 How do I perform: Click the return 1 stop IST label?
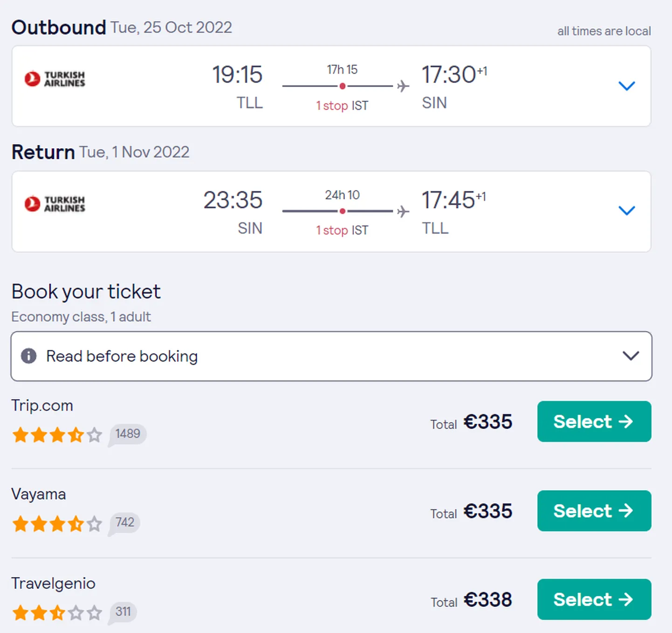[x=342, y=230]
